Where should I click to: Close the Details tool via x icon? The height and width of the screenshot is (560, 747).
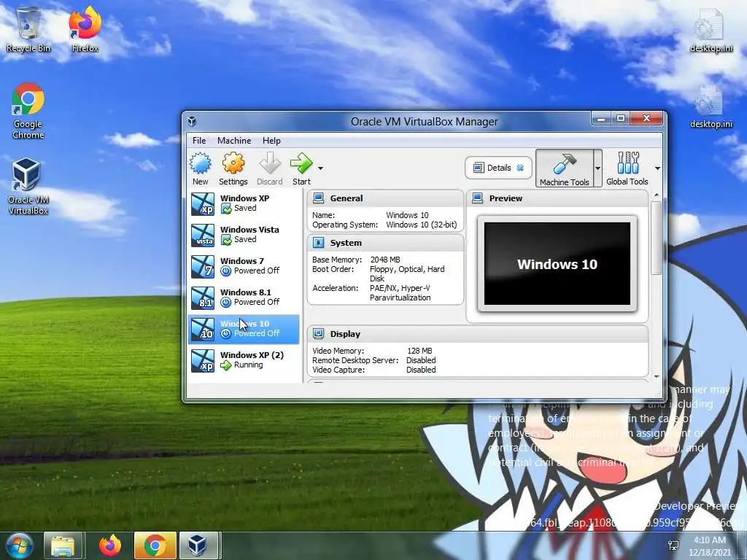520,168
